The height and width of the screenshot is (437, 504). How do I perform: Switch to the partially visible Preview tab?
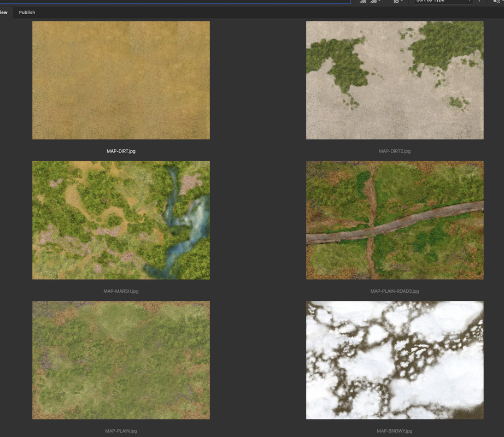point(4,13)
